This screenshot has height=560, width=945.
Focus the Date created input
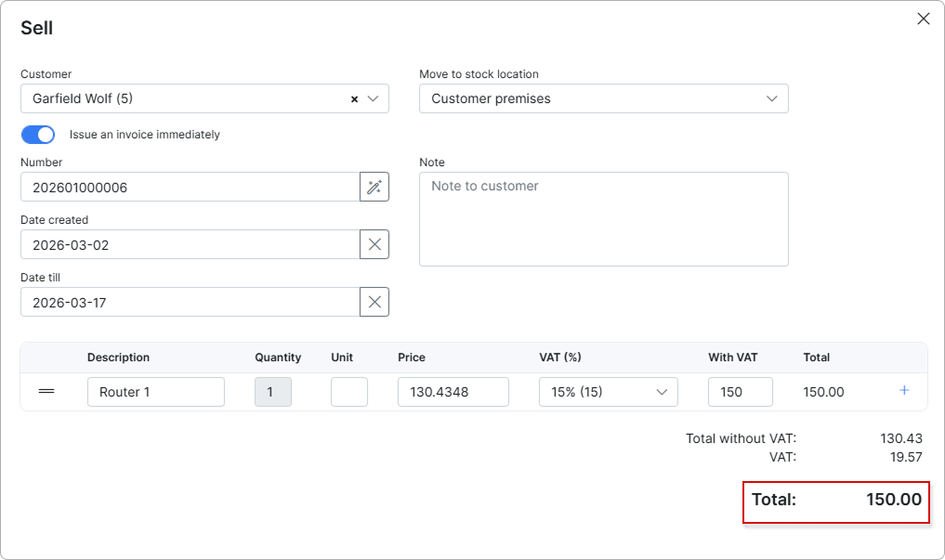190,244
